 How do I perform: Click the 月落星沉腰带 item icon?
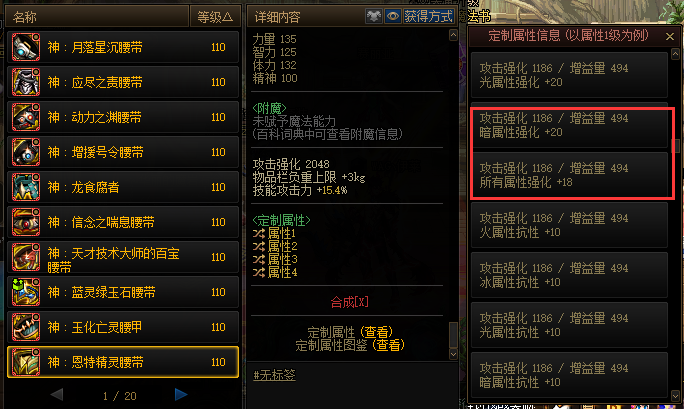click(26, 47)
